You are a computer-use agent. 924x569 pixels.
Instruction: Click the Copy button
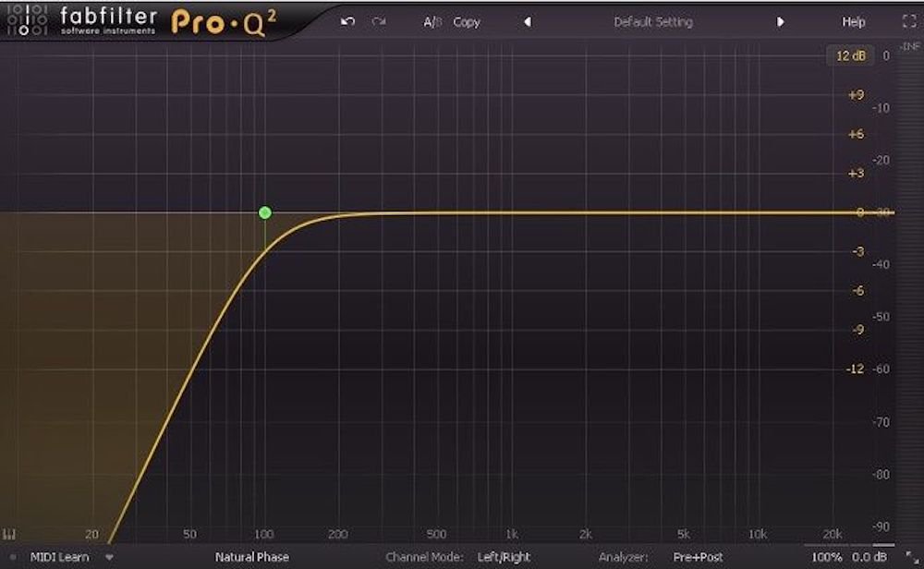point(467,21)
